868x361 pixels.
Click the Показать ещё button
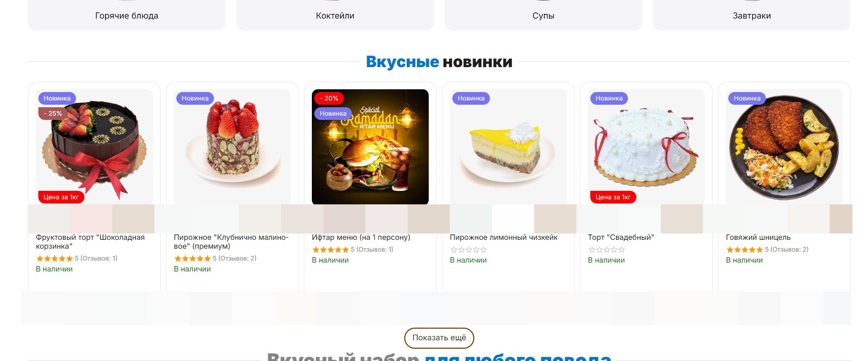439,338
